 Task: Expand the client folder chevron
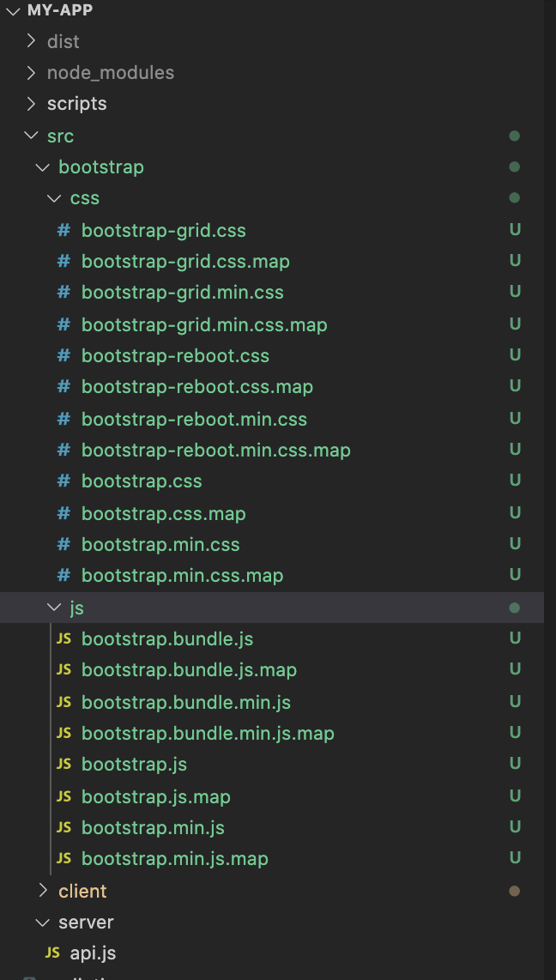43,891
